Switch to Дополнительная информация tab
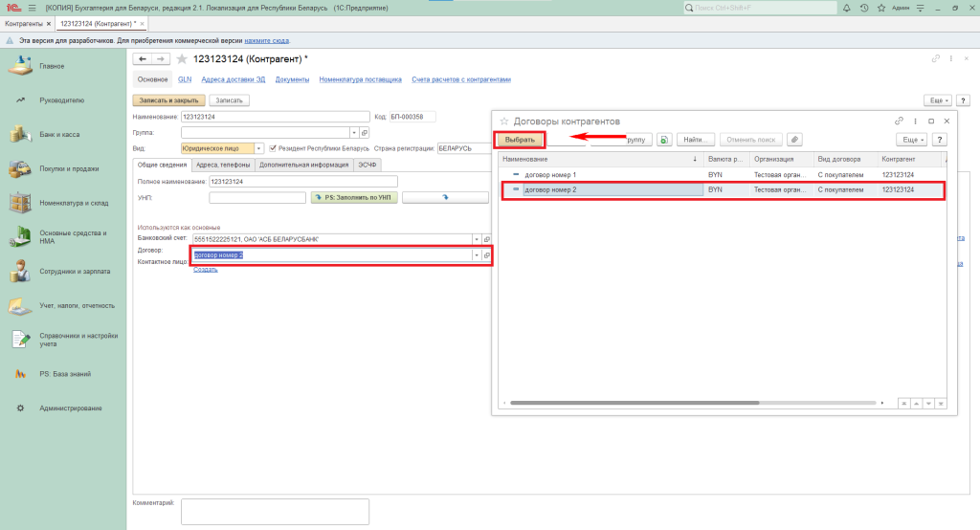Screen dimensions: 980x530 coord(302,165)
